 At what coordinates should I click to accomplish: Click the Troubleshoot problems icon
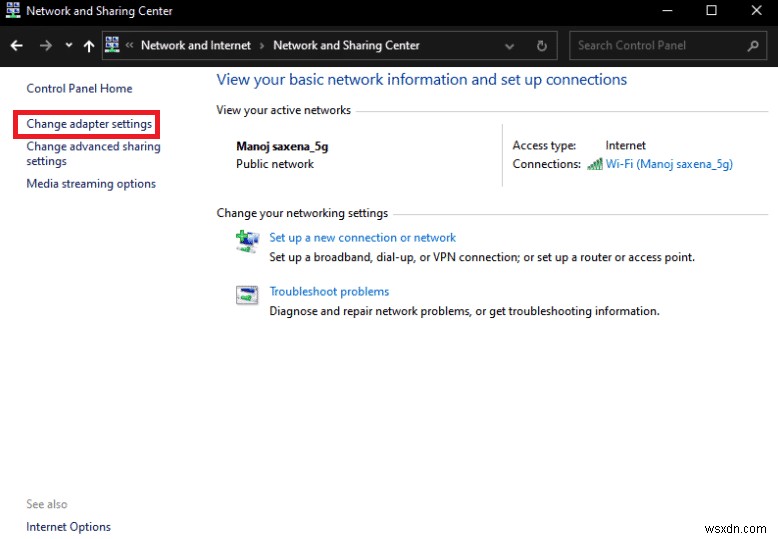click(247, 295)
